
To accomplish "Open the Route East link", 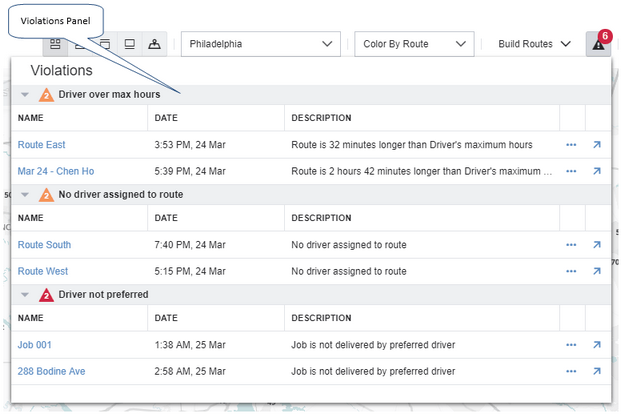I will 42,145.
